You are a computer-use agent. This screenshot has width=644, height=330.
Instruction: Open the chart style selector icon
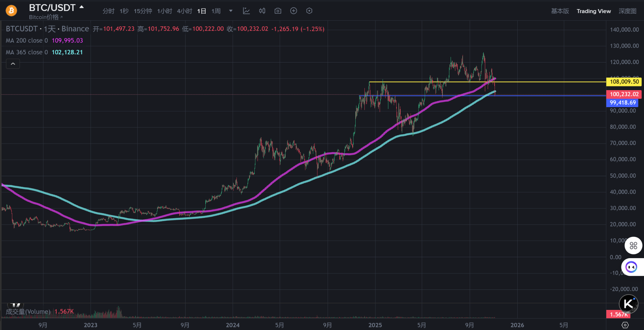[x=246, y=11]
